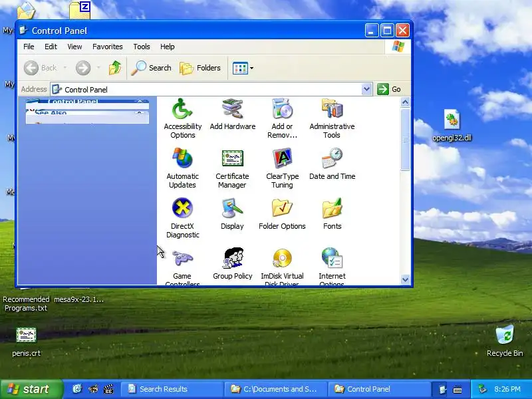Open the Favorites menu
Image resolution: width=532 pixels, height=399 pixels.
point(107,47)
